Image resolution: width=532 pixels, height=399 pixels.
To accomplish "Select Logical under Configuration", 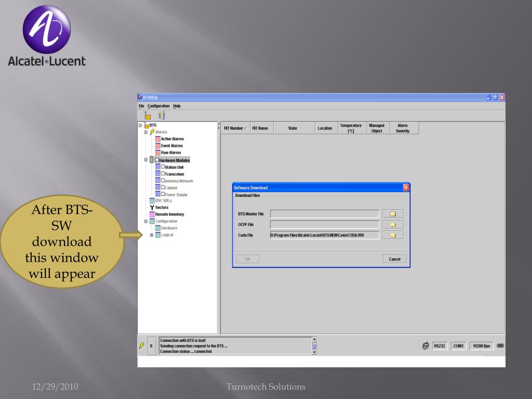I will point(167,235).
